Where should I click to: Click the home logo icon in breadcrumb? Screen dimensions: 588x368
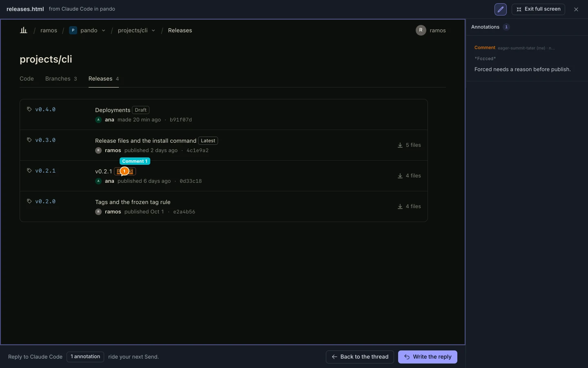[24, 30]
